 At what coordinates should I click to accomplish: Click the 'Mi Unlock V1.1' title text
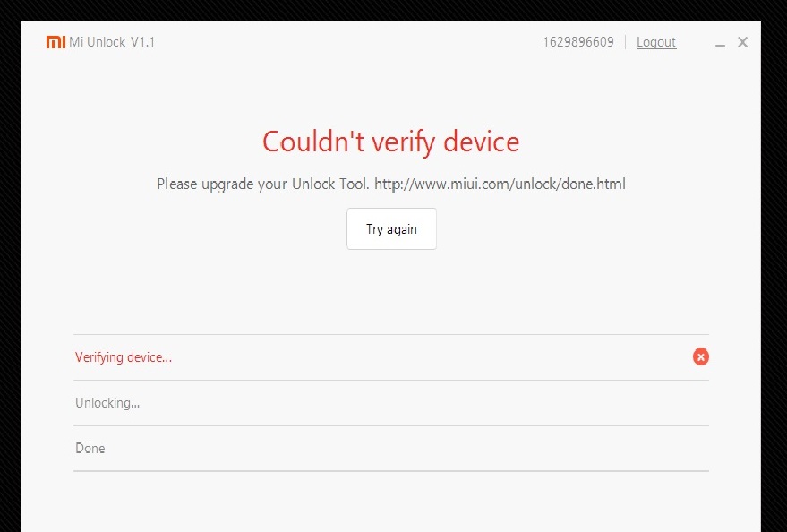(x=112, y=42)
